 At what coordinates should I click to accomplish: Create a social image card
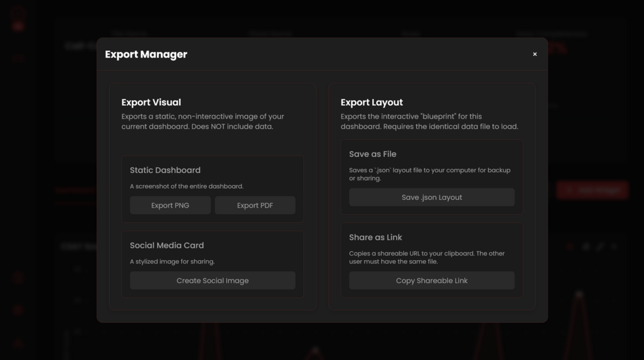[x=212, y=281]
